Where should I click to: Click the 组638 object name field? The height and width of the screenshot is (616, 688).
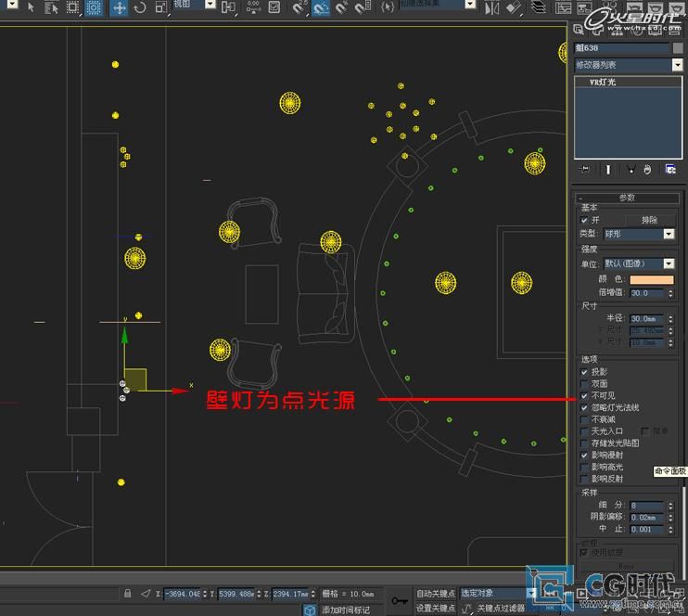tap(622, 48)
